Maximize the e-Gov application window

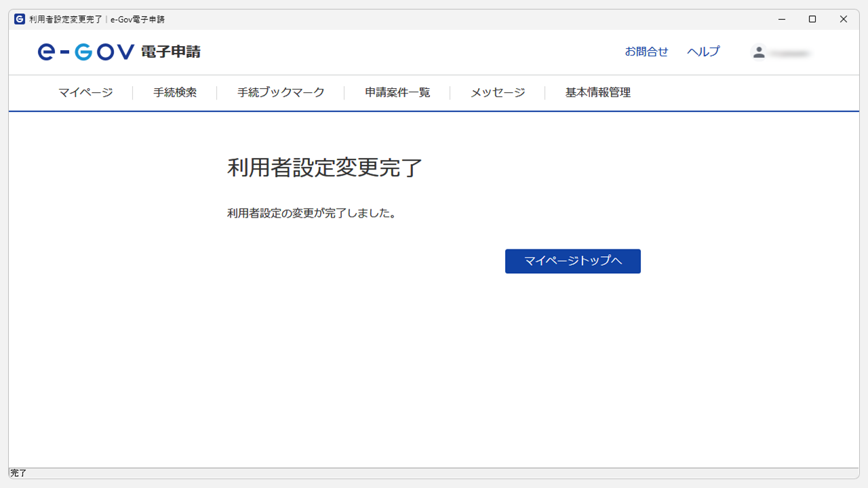(x=812, y=19)
